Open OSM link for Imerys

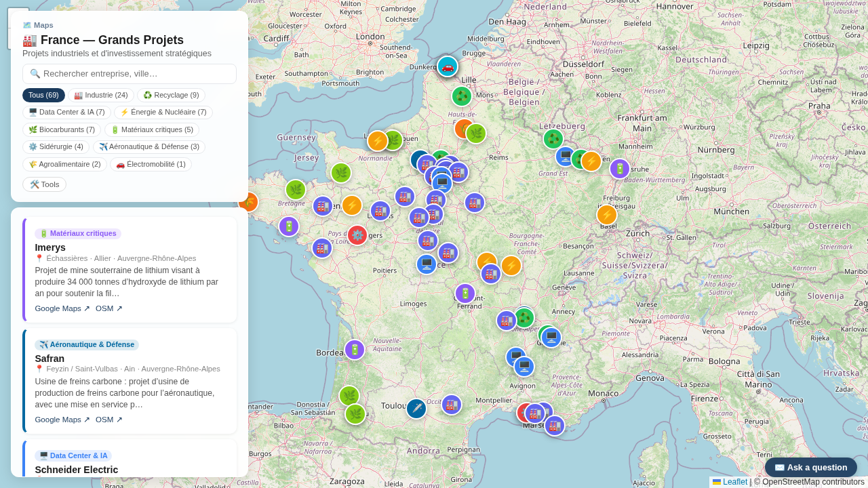pos(109,308)
